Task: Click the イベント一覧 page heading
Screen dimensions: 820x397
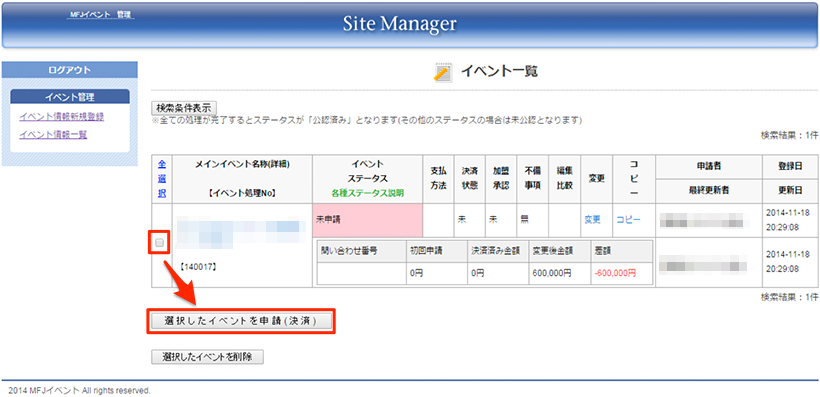Action: [x=499, y=72]
